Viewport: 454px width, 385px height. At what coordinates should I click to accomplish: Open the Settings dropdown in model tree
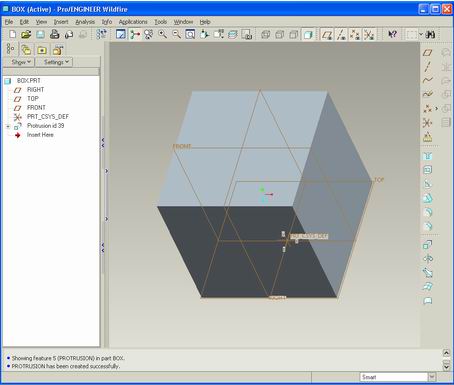pyautogui.click(x=56, y=62)
